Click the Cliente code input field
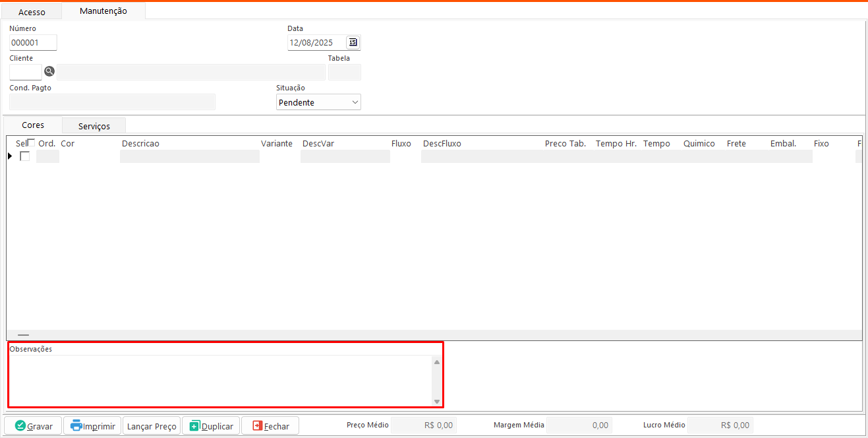Screen dimensions: 868x438 click(26, 72)
